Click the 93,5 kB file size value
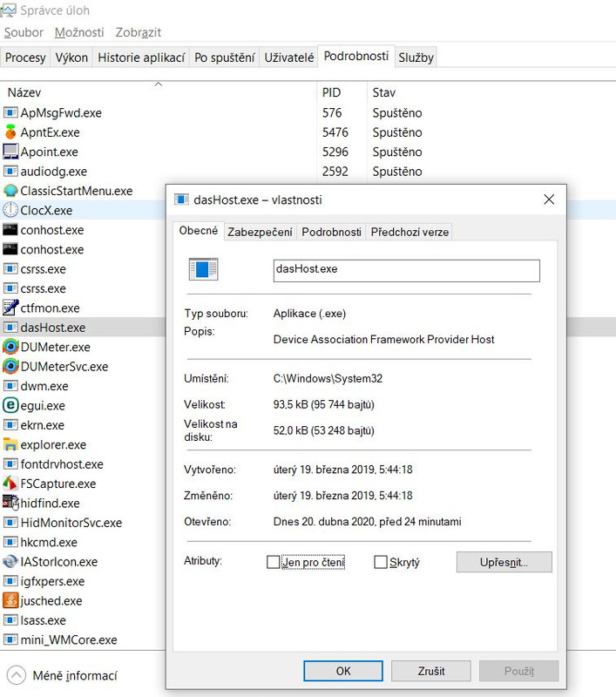616x697 pixels. 323,404
